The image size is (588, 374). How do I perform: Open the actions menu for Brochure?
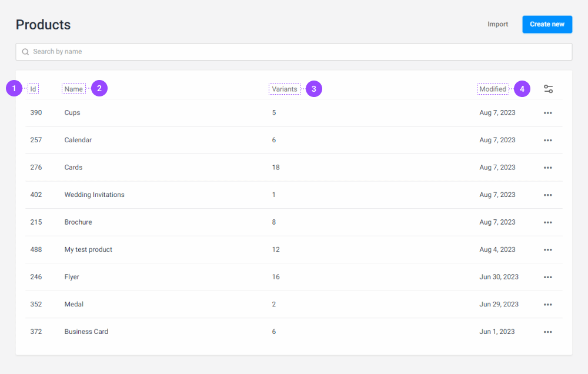(548, 222)
